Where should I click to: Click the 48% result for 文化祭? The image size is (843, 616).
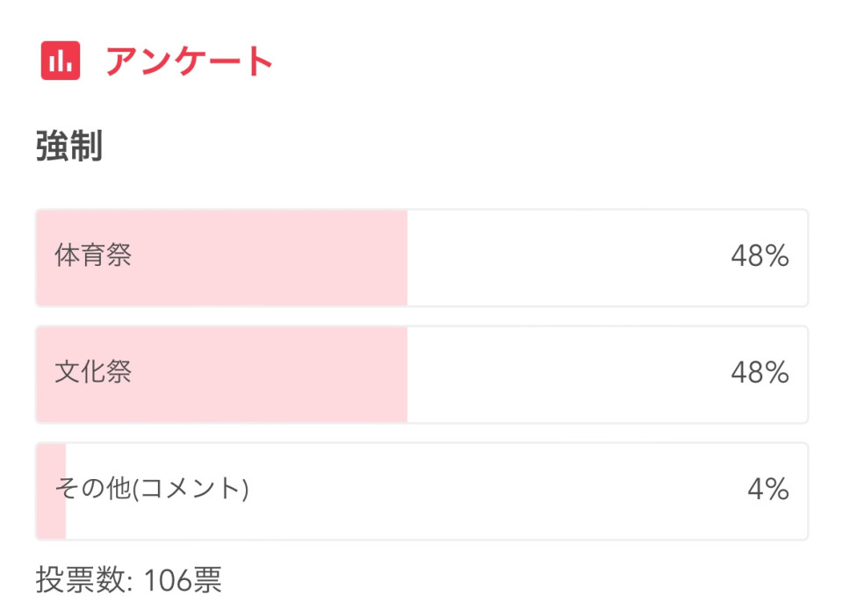[x=760, y=372]
